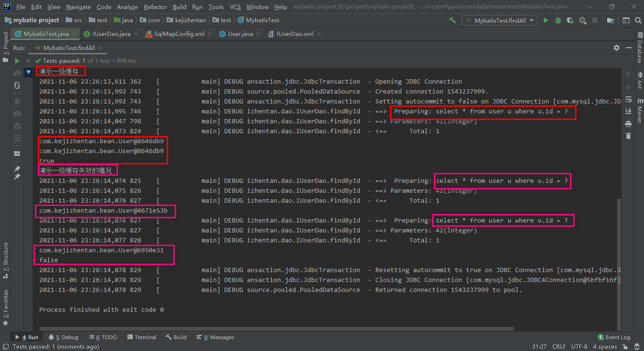Click the kejizhentan breadcrumb
The image size is (644, 351).
tap(186, 20)
